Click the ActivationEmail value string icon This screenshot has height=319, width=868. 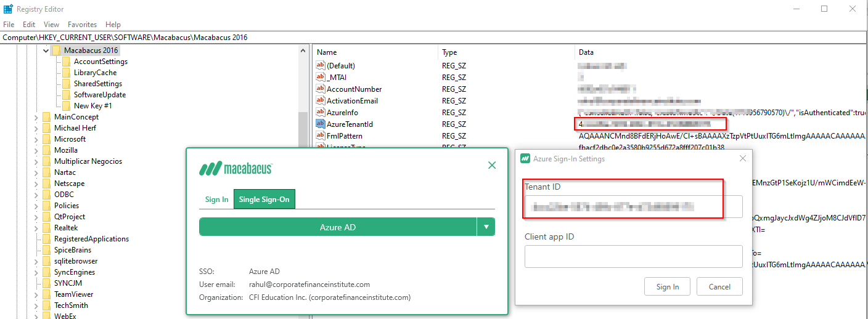pyautogui.click(x=320, y=100)
